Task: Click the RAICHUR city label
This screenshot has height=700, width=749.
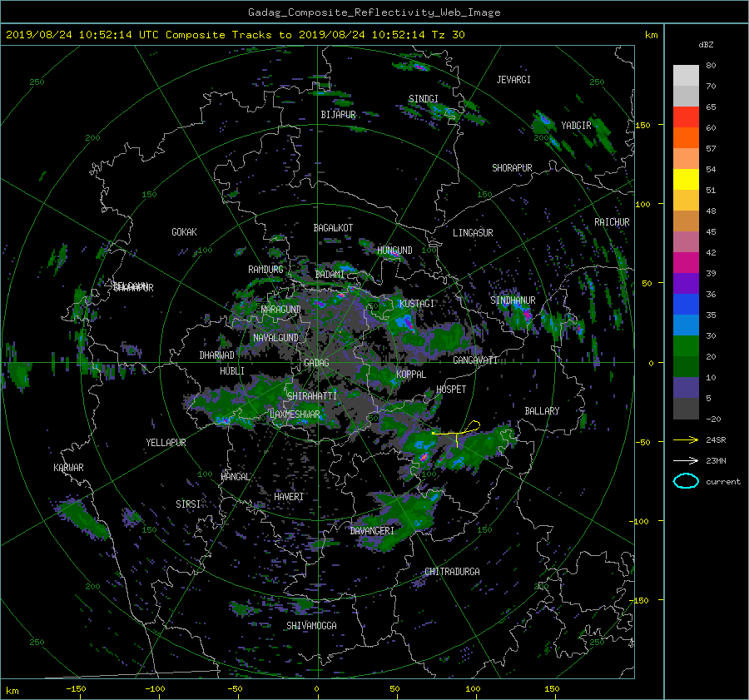Action: pyautogui.click(x=612, y=222)
